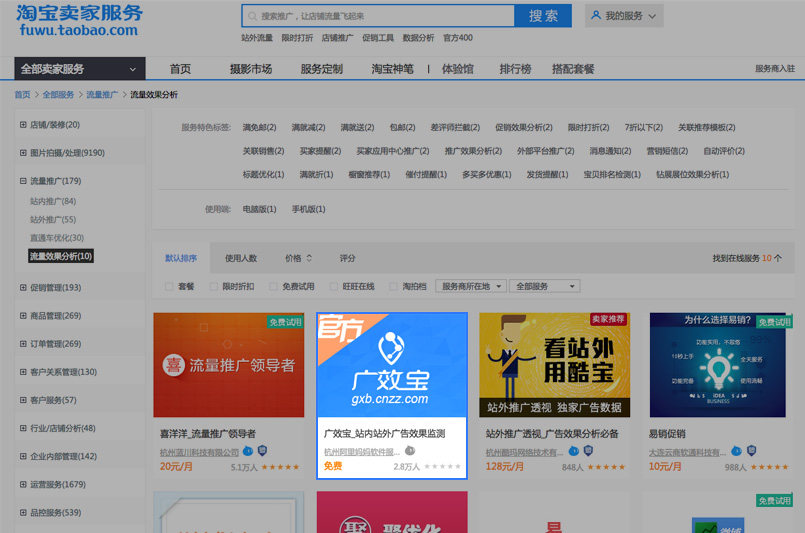Tick the 旺旺在线 checkbox
Viewport: 805px width, 533px height.
(x=334, y=287)
